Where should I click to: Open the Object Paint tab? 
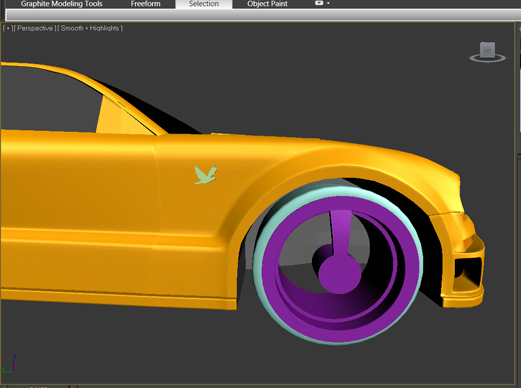coord(267,4)
